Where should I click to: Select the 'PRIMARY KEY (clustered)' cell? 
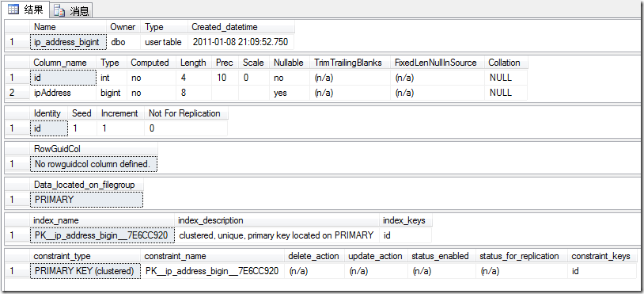[85, 271]
